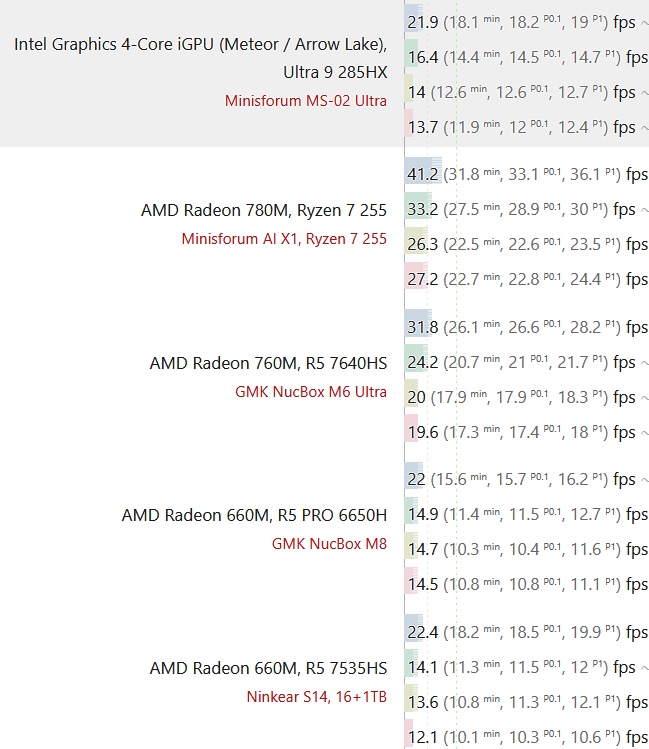The width and height of the screenshot is (649, 749).
Task: Click the 21.9 fps result row
Action: click(527, 22)
